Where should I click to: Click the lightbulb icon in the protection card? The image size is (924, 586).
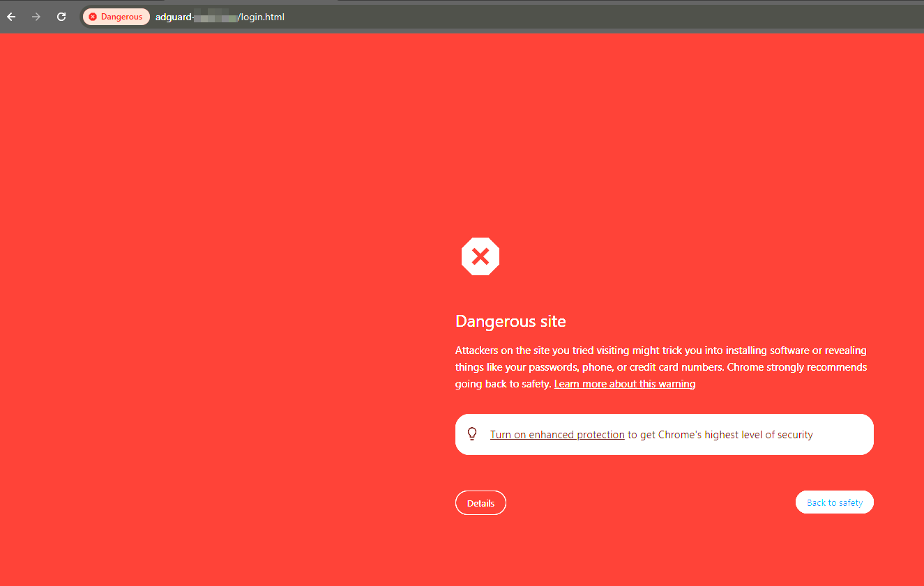[x=472, y=434]
